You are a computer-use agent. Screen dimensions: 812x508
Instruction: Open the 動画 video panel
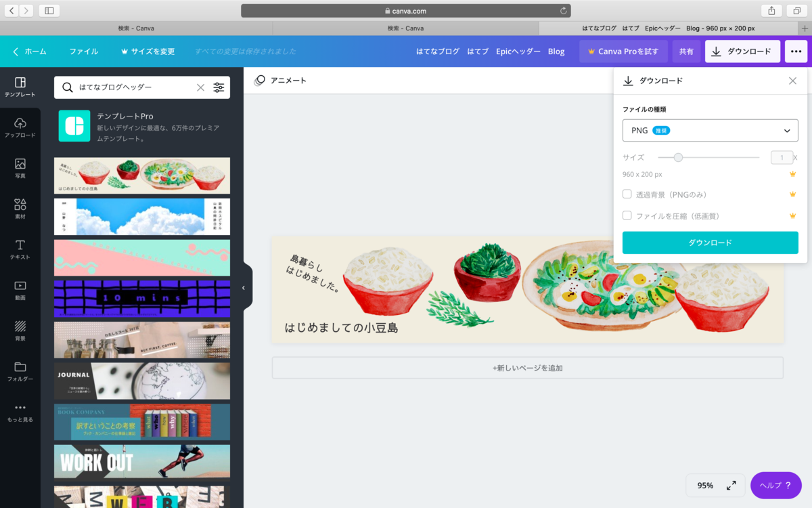[20, 291]
